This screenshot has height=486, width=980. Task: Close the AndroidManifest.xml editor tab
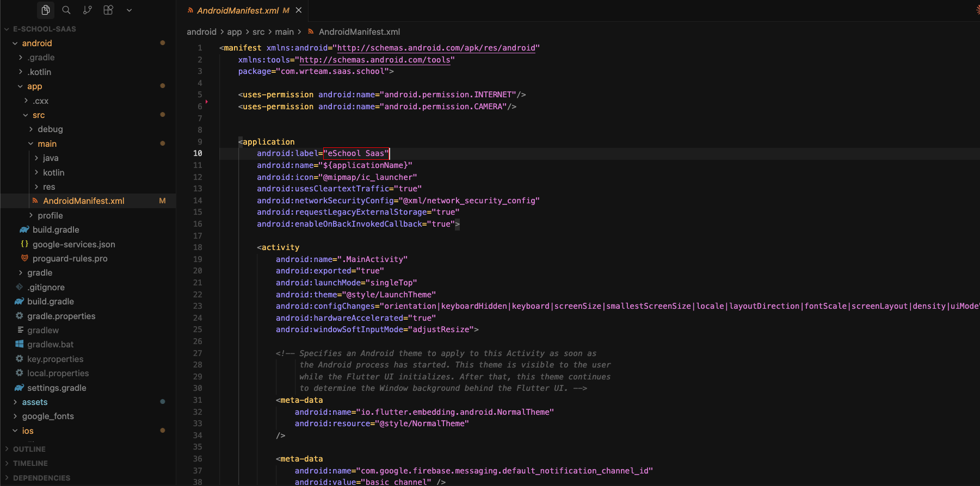(299, 10)
